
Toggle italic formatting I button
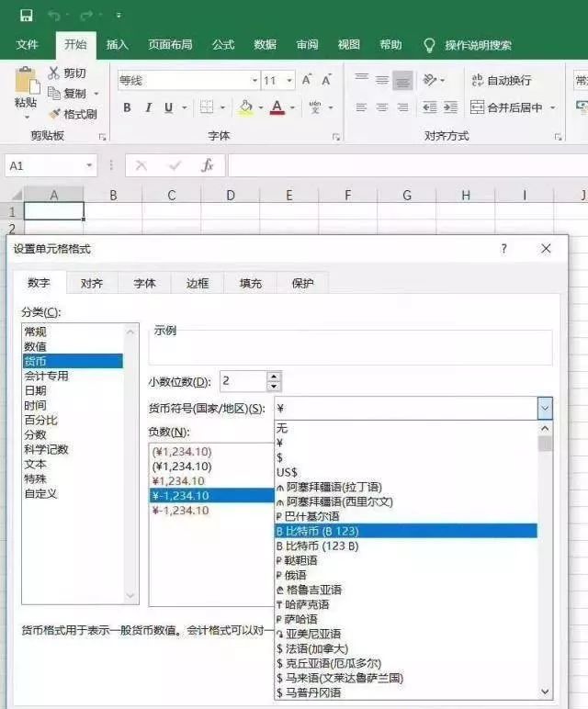[x=148, y=107]
